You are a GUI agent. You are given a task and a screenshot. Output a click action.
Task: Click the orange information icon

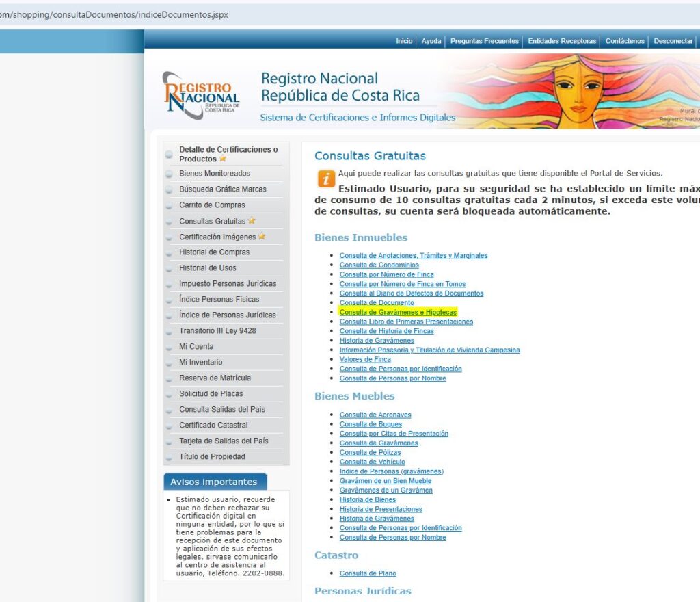[x=326, y=179]
